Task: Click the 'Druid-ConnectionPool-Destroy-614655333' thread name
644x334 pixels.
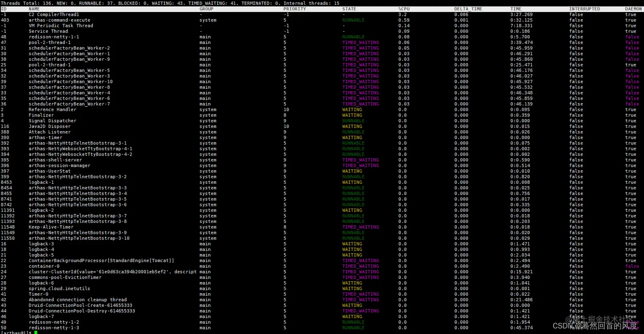Action: pyautogui.click(x=82, y=311)
